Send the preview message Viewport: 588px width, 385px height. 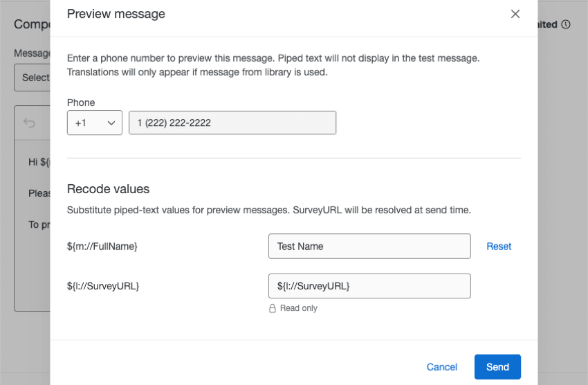[x=497, y=367]
